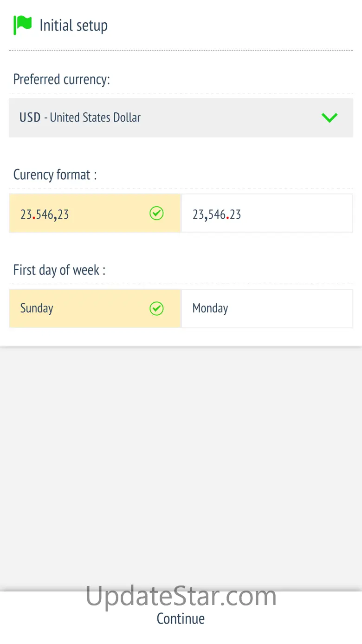The width and height of the screenshot is (362, 644).
Task: Click the green flag icon
Action: pyautogui.click(x=22, y=25)
